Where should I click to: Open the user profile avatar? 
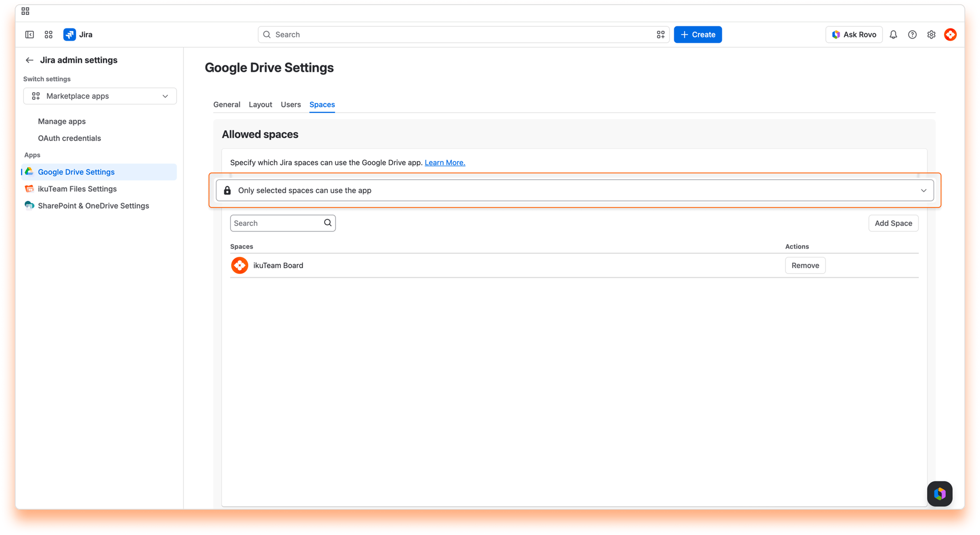950,35
